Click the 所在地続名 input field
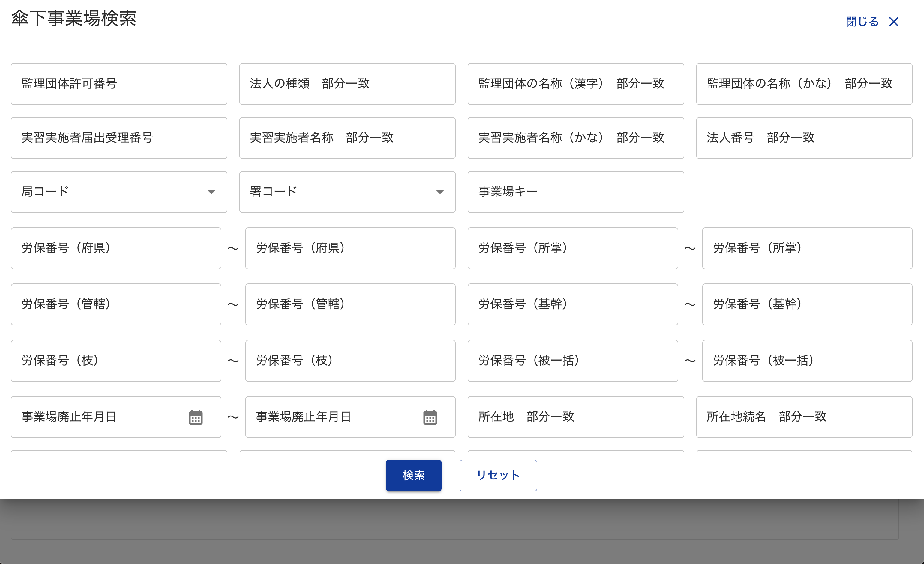Image resolution: width=924 pixels, height=564 pixels. coord(804,417)
